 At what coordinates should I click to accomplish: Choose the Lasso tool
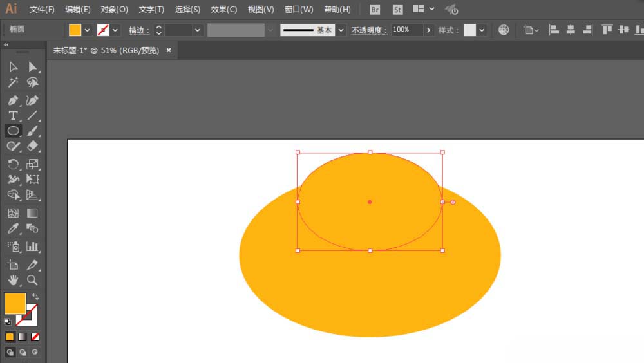tap(32, 82)
